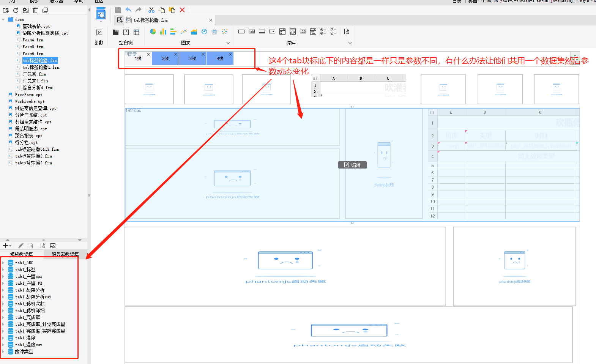Select the tab1_停机详细 dataset
Image resolution: width=596 pixels, height=364 pixels.
tap(30, 310)
